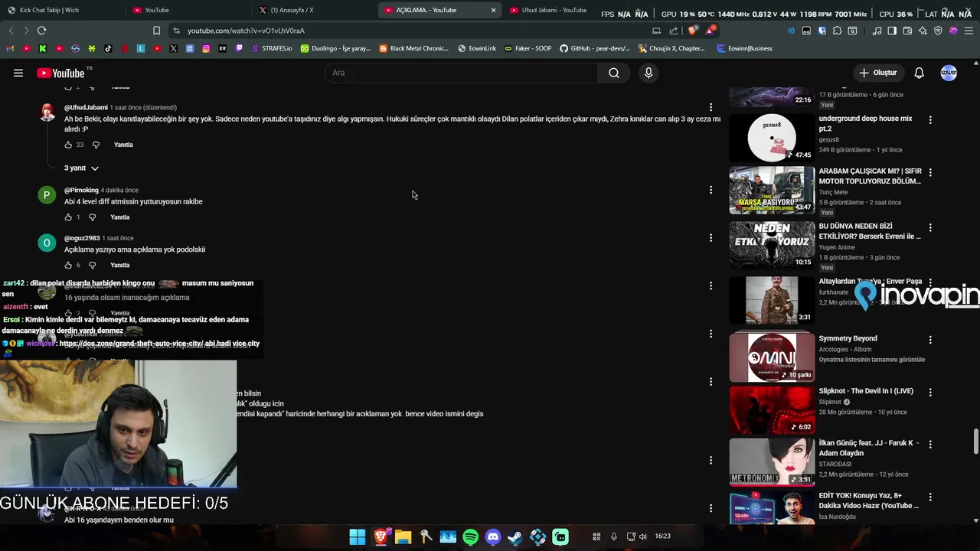
Task: Reply with Yanıtla under @UhudJabami comment
Action: [123, 145]
